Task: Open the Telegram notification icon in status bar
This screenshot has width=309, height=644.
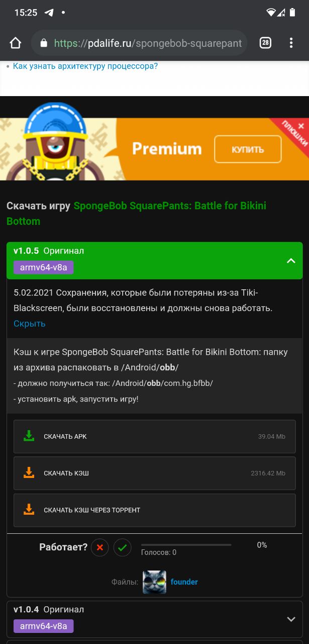Action: pos(49,13)
